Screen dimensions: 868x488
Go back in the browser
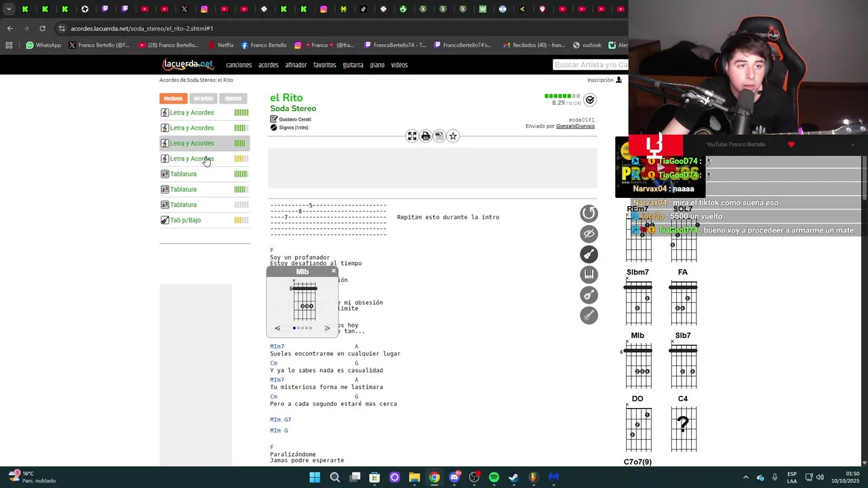point(9,28)
